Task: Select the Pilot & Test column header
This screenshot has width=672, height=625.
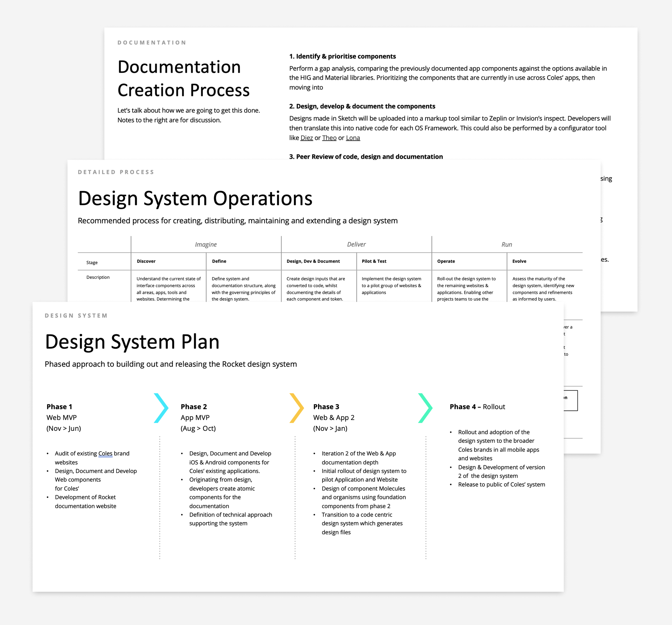Action: (x=374, y=261)
